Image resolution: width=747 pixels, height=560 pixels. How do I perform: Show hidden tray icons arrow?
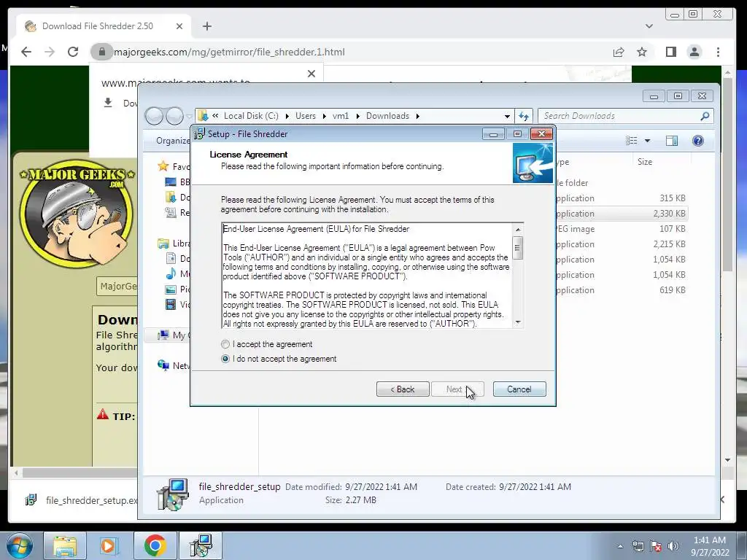click(620, 546)
